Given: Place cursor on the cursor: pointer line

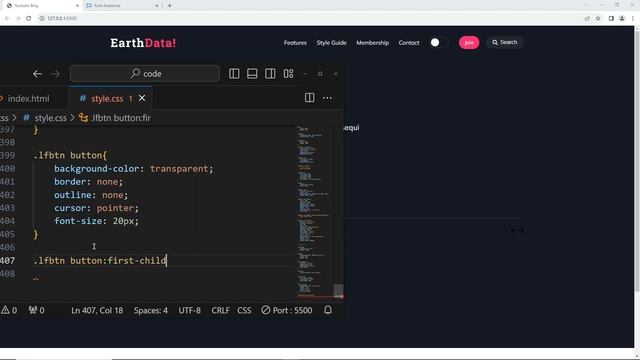Looking at the screenshot, I should tap(96, 208).
